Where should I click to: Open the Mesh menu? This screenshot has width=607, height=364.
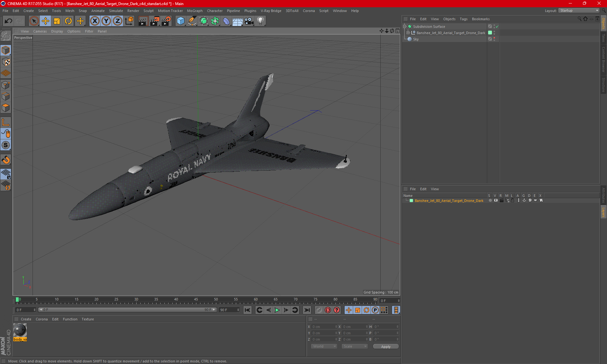[x=70, y=11]
